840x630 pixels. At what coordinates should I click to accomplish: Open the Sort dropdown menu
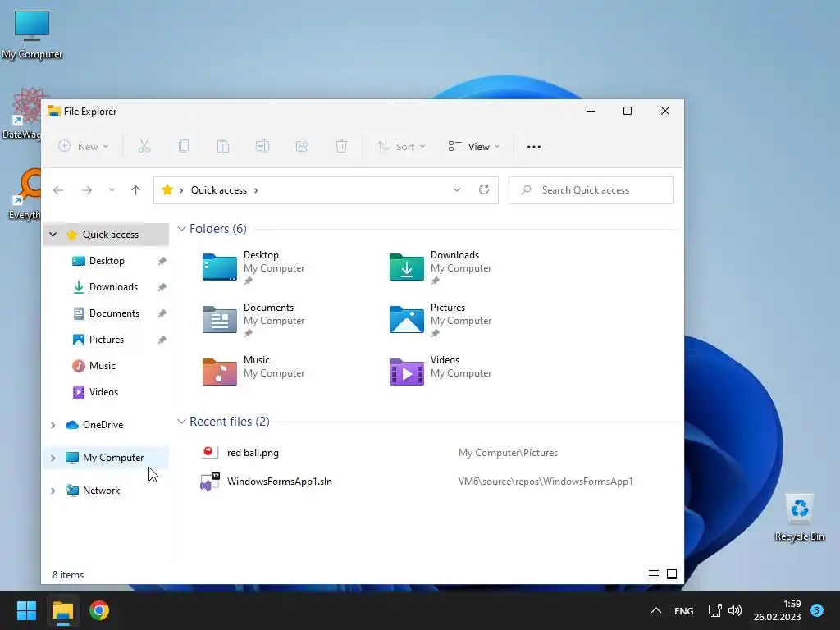click(401, 146)
